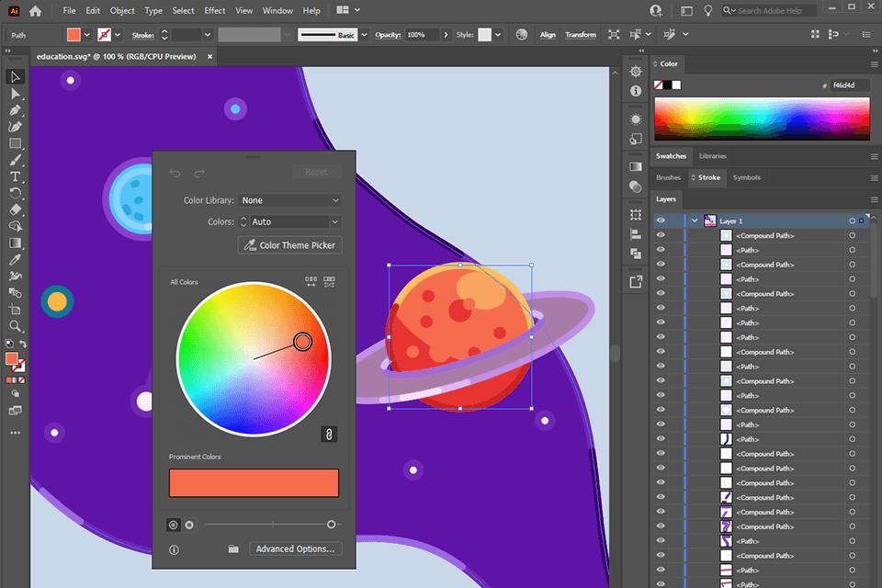Click the target circle of Layer 1

pos(853,220)
